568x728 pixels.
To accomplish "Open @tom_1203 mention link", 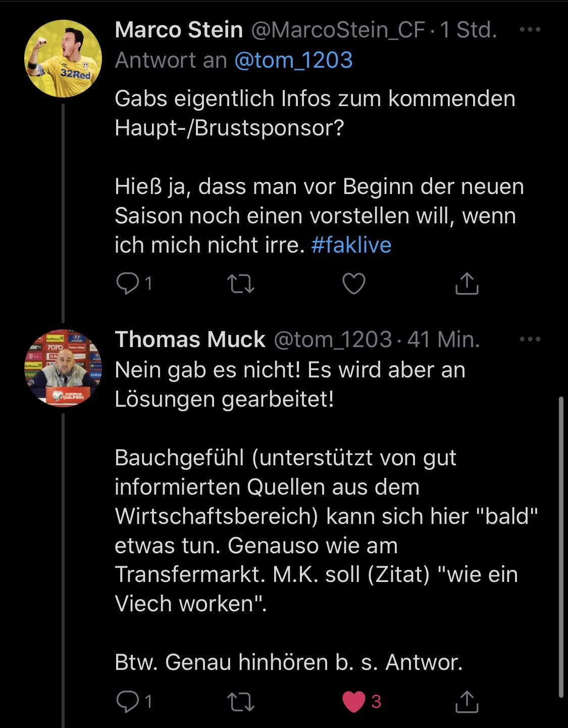I will [x=293, y=60].
